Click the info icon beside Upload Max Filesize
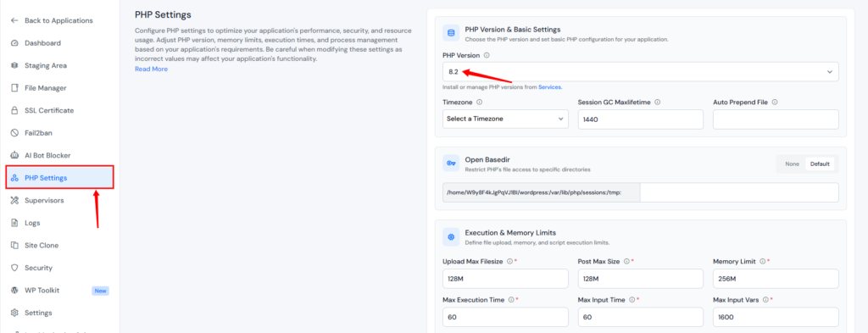 (x=509, y=261)
